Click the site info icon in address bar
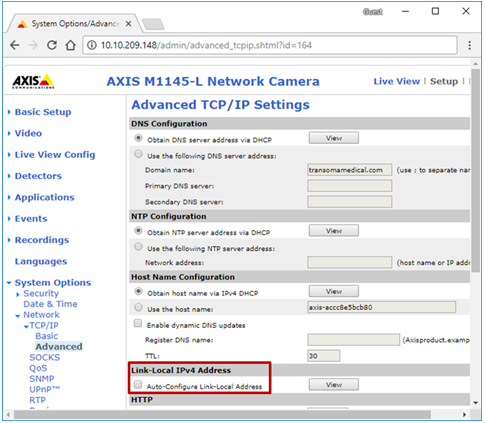The image size is (485, 423). point(92,45)
